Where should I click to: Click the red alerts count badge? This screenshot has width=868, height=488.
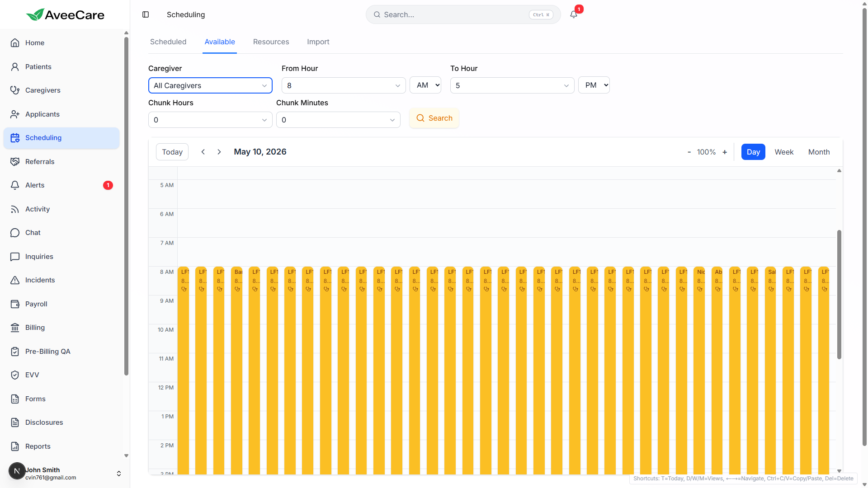[108, 185]
